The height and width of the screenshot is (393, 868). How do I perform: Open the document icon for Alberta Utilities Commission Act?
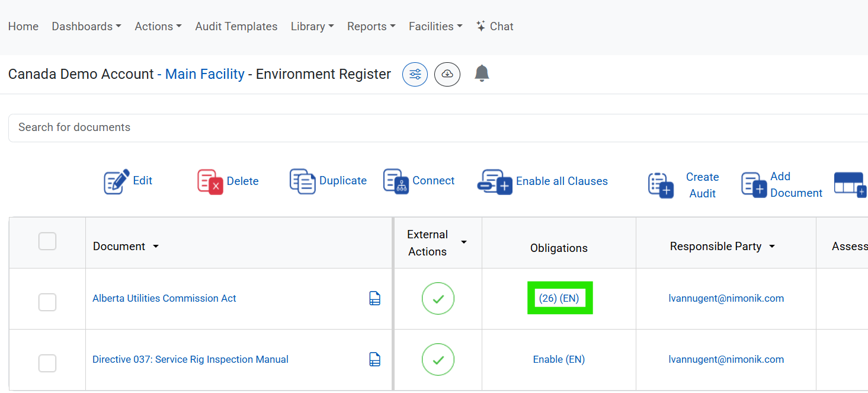(x=374, y=298)
